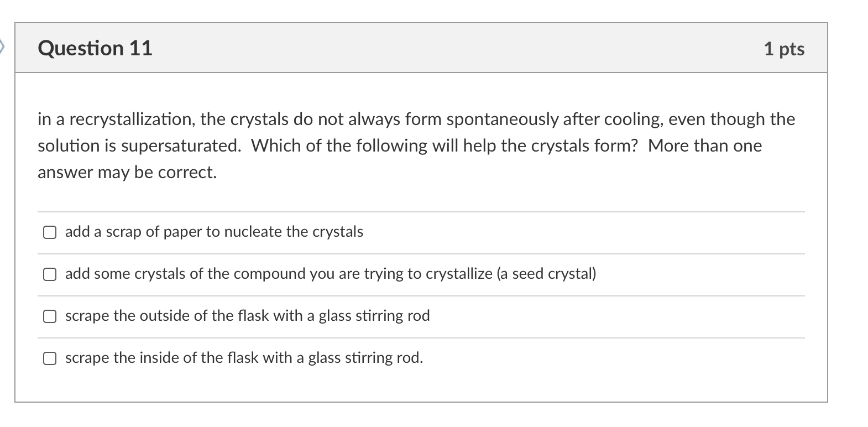Screen dimensions: 868x427
Task: Click the paper scrap answer label
Action: (214, 232)
